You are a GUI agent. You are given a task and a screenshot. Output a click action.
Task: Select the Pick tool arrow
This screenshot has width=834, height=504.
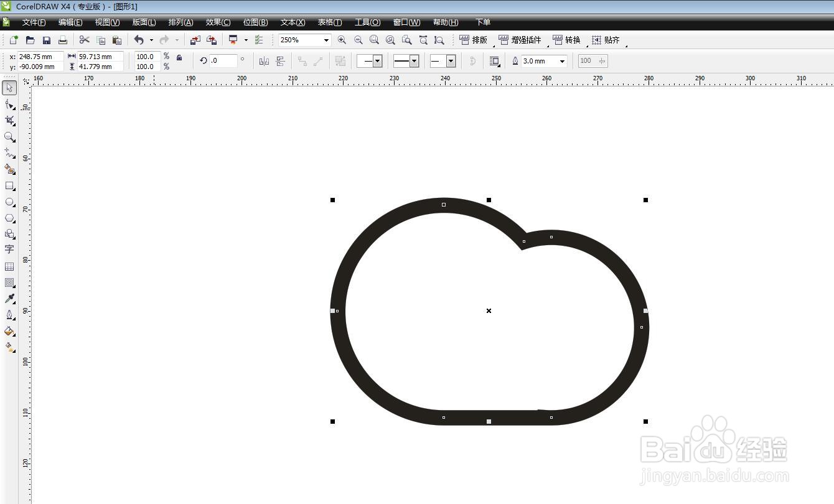tap(9, 88)
